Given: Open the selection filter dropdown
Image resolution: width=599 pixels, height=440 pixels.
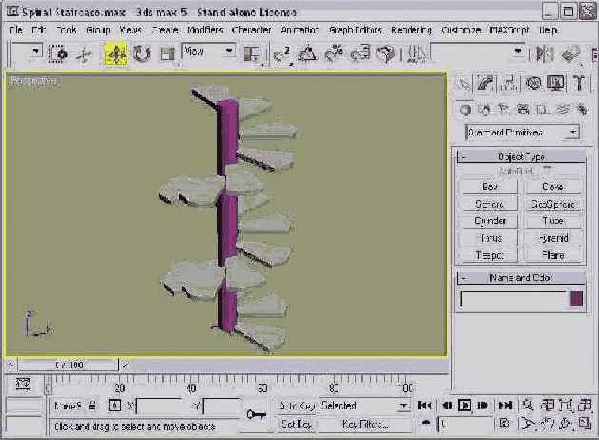Looking at the screenshot, I should 36,51.
